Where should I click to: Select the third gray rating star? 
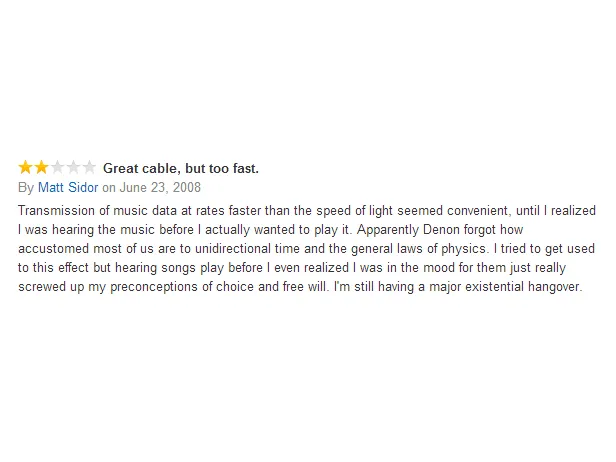[x=57, y=167]
